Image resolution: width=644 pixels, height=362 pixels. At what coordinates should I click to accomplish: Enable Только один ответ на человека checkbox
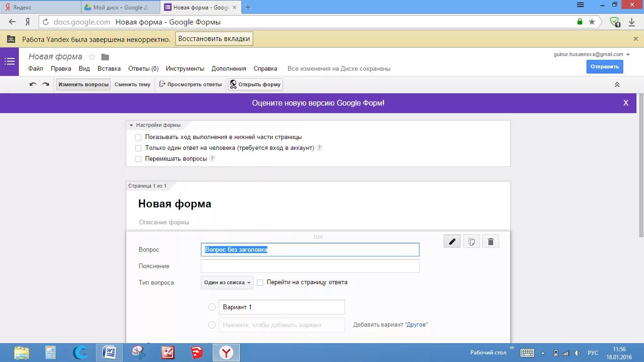click(x=138, y=148)
